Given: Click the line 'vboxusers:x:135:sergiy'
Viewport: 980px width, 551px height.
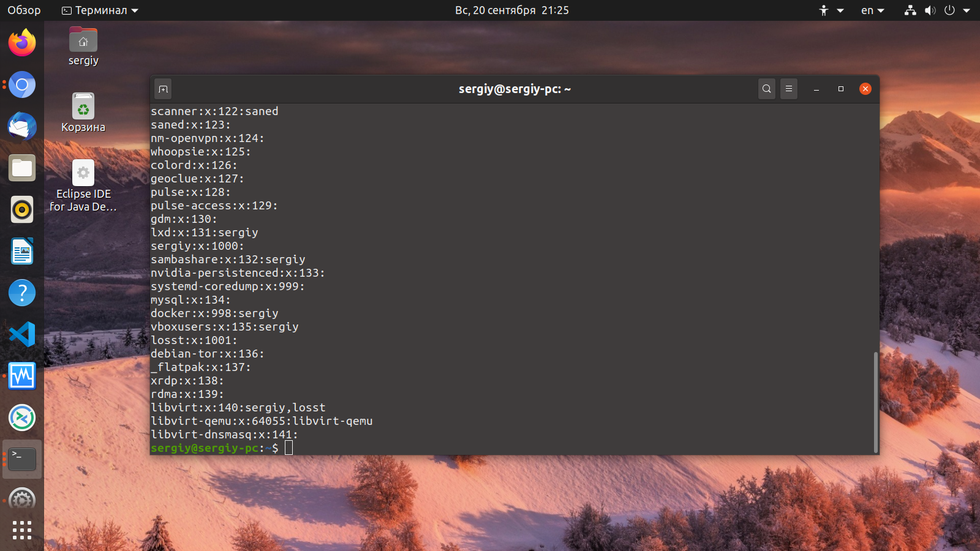Looking at the screenshot, I should coord(225,327).
